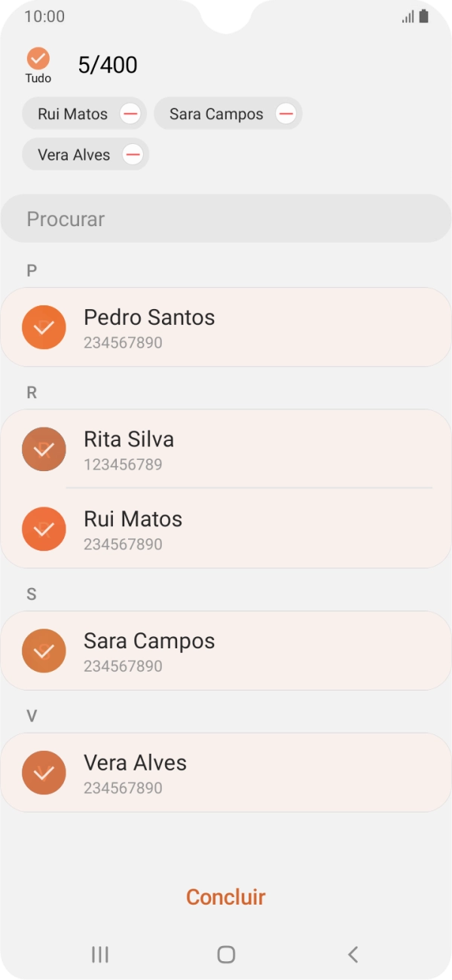Toggle the Tudo select-all checkbox
Viewport: 452px width, 980px height.
coord(38,59)
